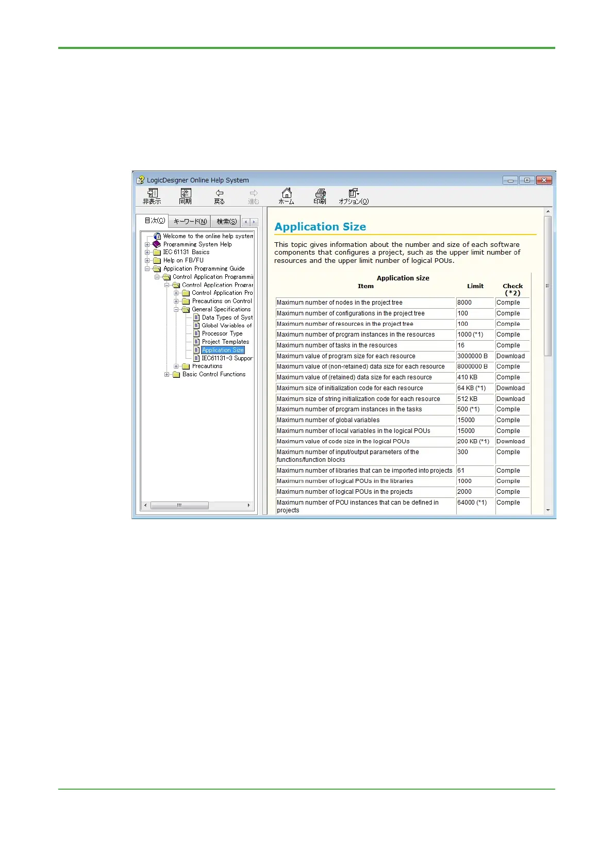Click the Project Templates page icon
This screenshot has height=868, width=614.
[196, 342]
